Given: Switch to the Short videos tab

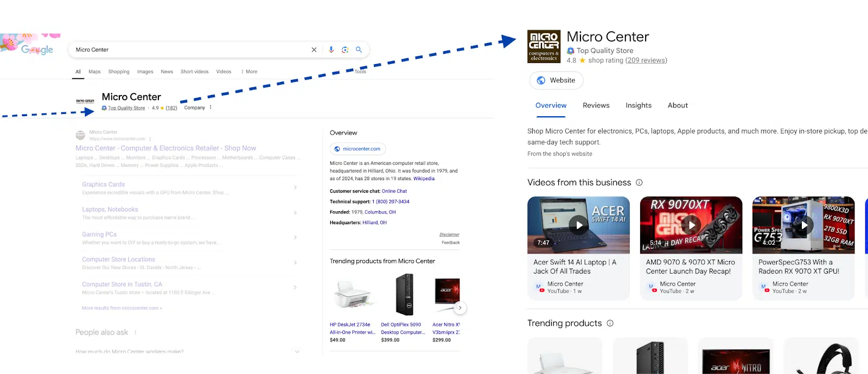Looking at the screenshot, I should [194, 72].
